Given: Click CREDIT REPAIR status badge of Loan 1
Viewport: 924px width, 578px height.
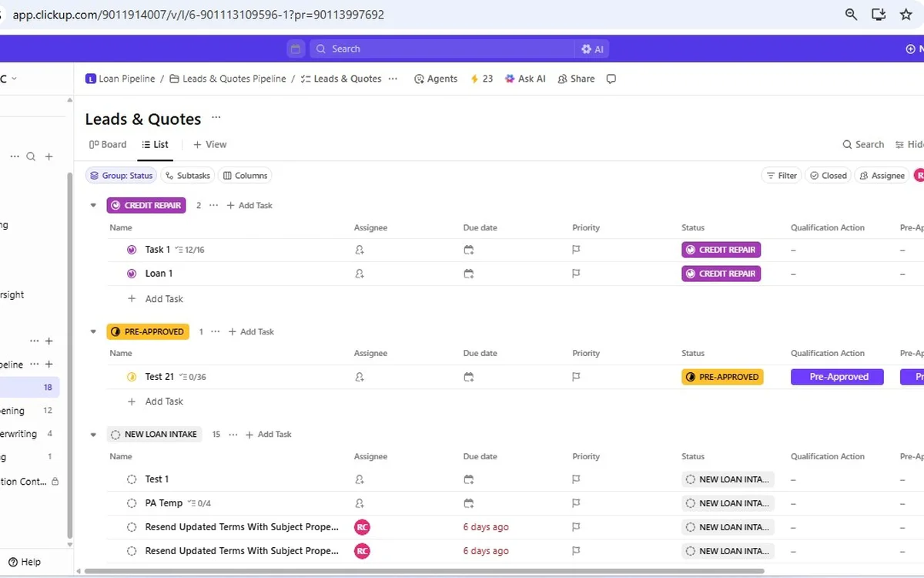Looking at the screenshot, I should click(x=721, y=274).
